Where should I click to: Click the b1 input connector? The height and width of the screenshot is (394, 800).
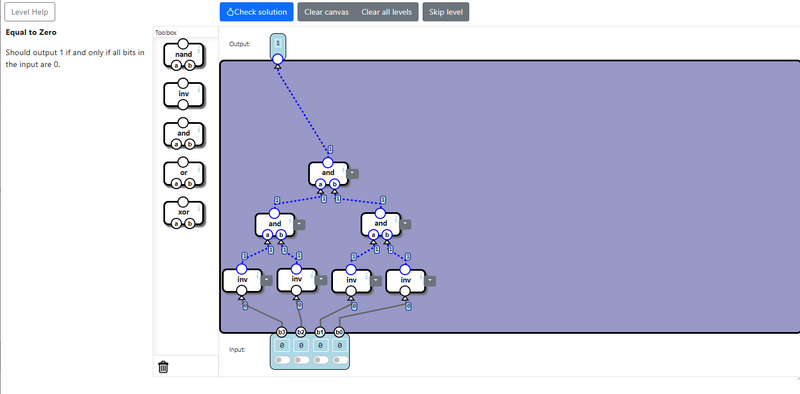[320, 332]
